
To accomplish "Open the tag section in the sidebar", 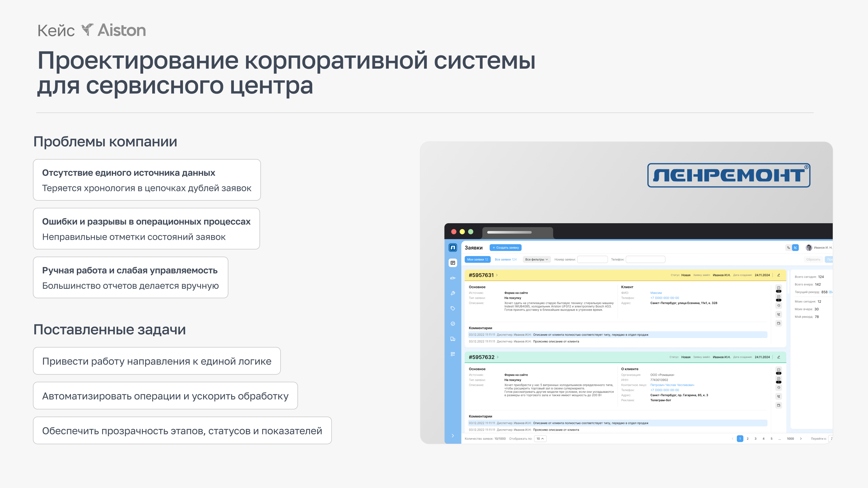I will 453,309.
